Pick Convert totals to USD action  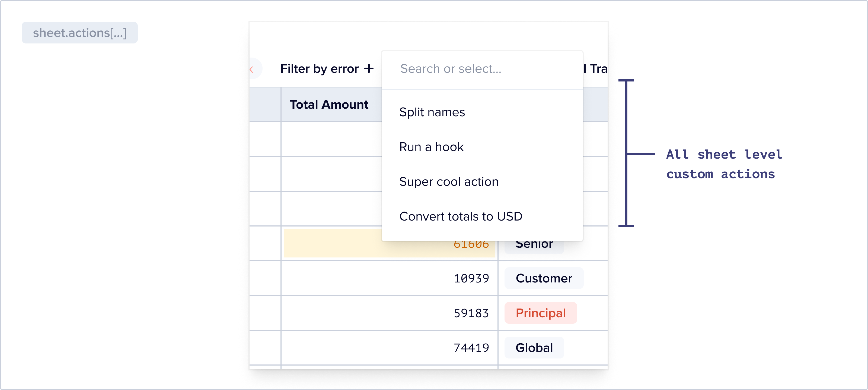pos(460,216)
